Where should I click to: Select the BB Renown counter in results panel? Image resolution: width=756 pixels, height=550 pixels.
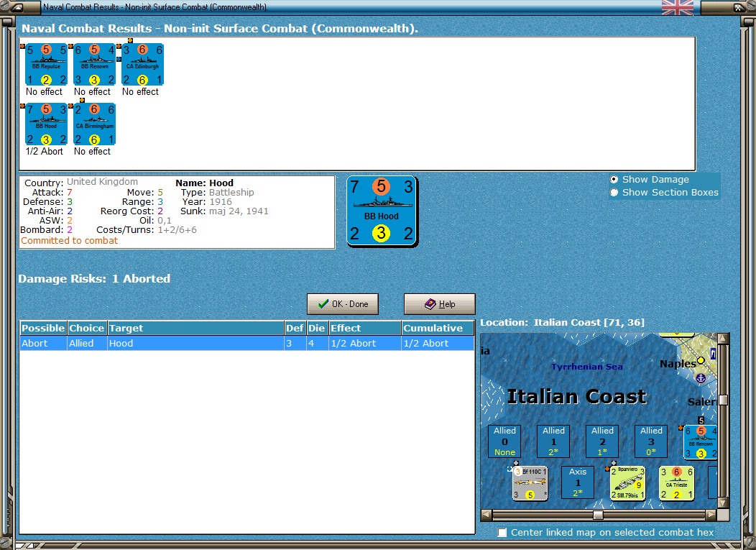(x=95, y=64)
